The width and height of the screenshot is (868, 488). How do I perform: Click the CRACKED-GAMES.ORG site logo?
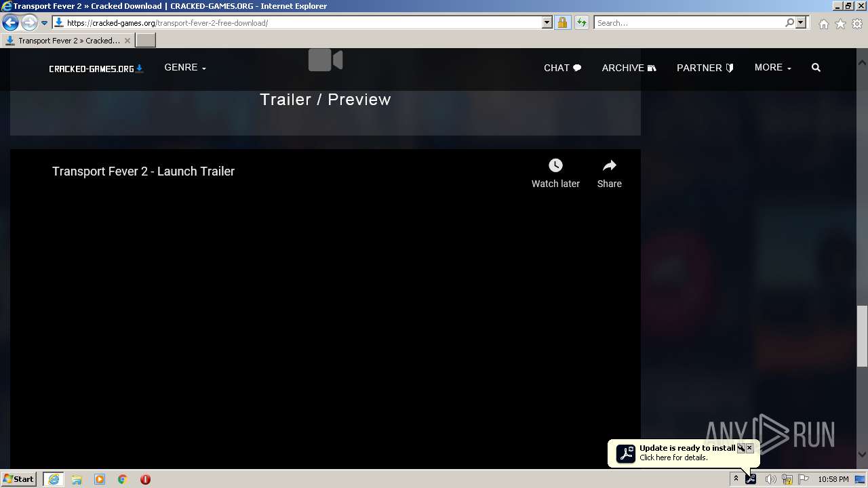click(x=96, y=68)
